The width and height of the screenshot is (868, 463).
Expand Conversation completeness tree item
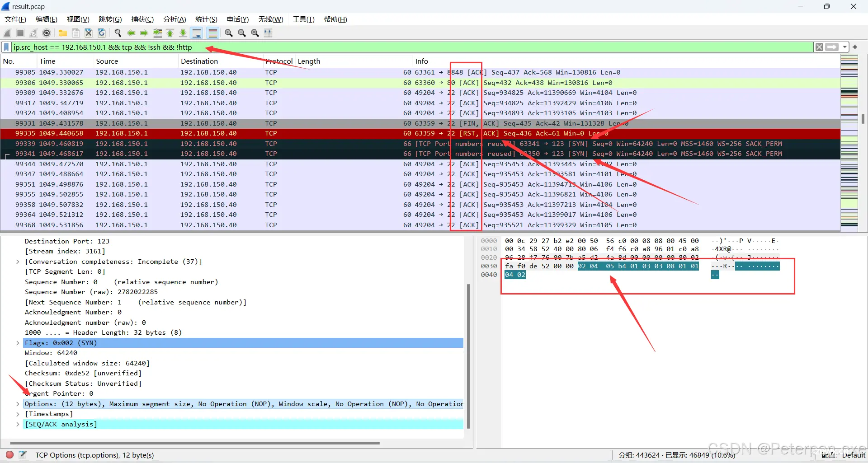coord(18,262)
